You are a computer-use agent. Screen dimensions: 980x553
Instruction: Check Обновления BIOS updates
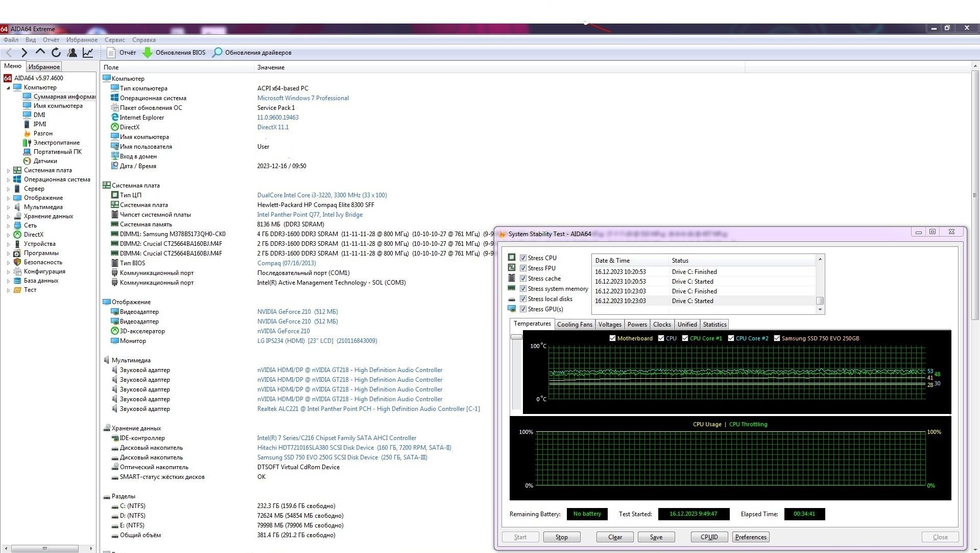click(174, 52)
